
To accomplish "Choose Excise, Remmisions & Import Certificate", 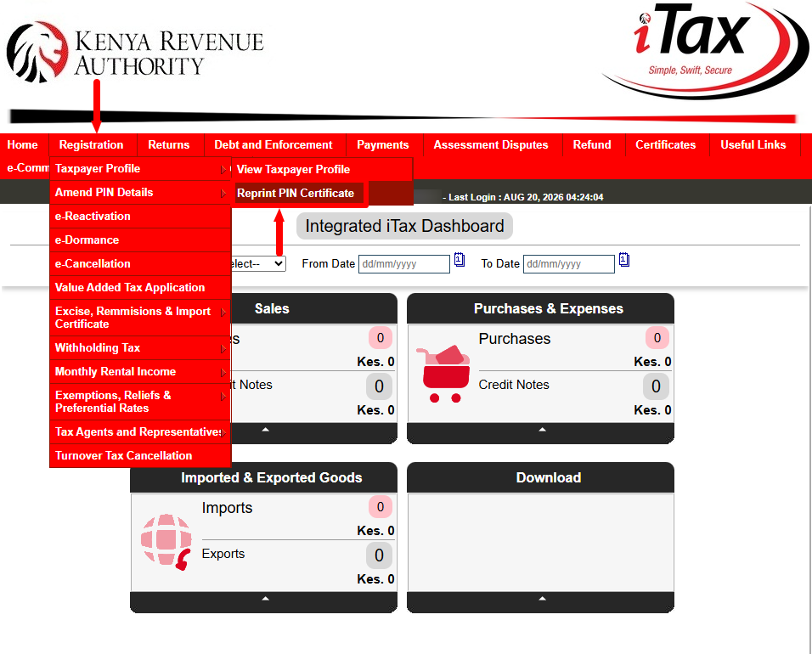I will coord(140,318).
